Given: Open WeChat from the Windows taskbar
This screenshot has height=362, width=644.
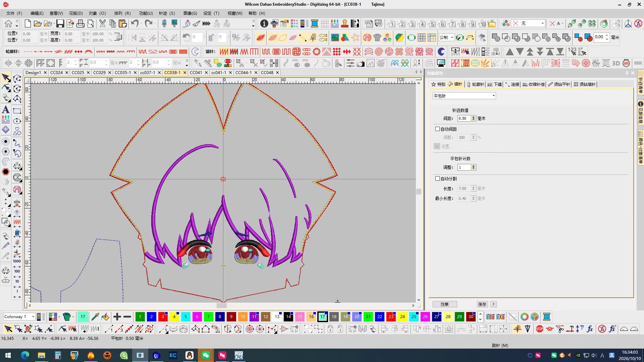Looking at the screenshot, I should point(206,355).
